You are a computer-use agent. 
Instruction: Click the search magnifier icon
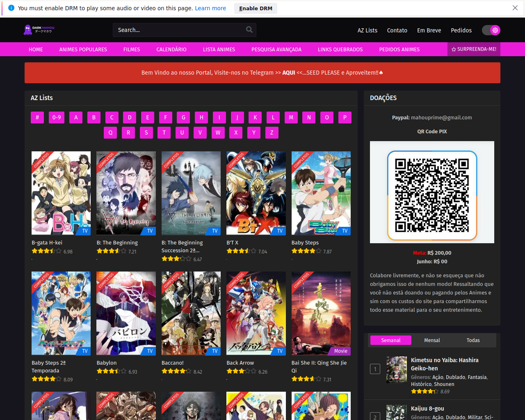point(249,30)
